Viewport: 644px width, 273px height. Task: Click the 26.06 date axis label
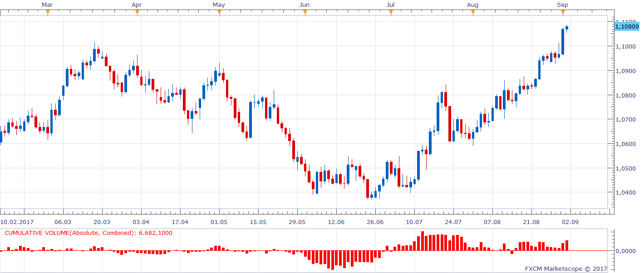[375, 222]
